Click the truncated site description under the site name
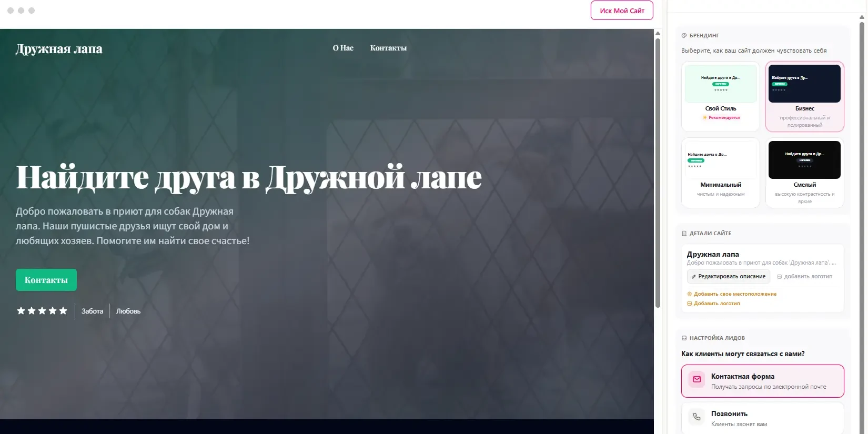The width and height of the screenshot is (868, 434). click(x=761, y=263)
